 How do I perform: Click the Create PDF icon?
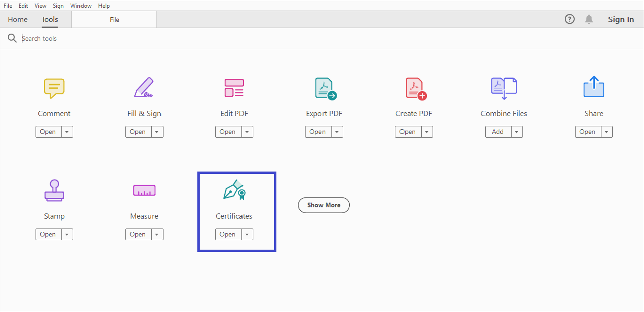[x=415, y=88]
